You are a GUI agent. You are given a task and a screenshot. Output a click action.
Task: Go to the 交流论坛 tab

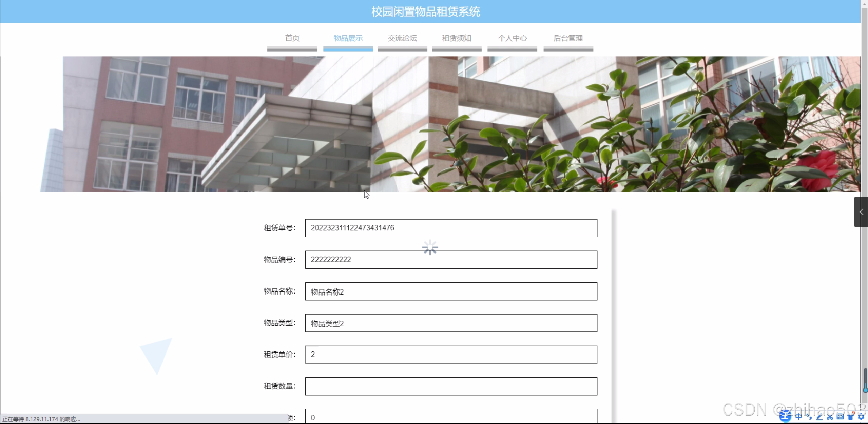pos(402,38)
